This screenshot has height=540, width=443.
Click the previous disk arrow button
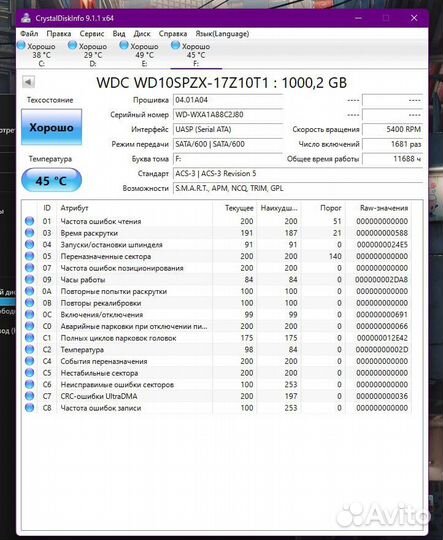coord(28,82)
